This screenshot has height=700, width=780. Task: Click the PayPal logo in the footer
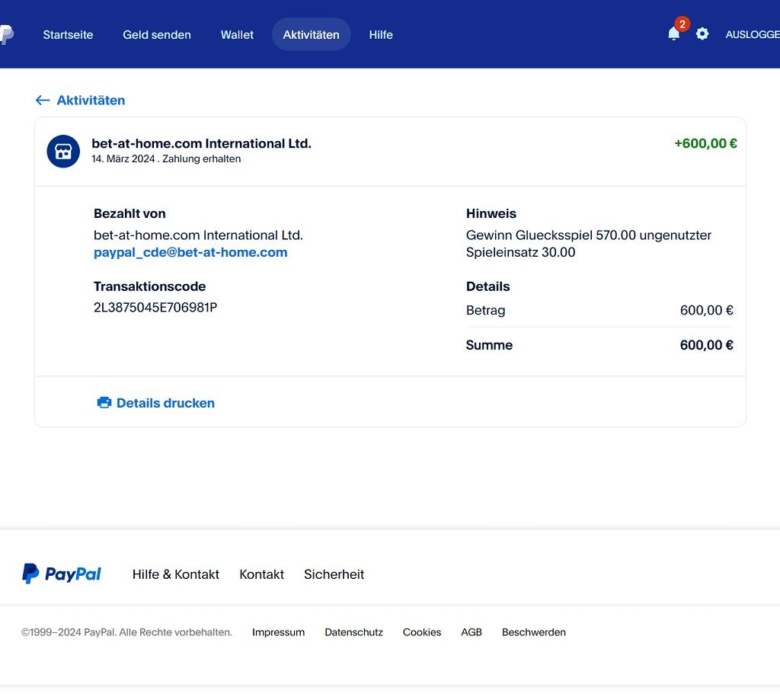[61, 574]
